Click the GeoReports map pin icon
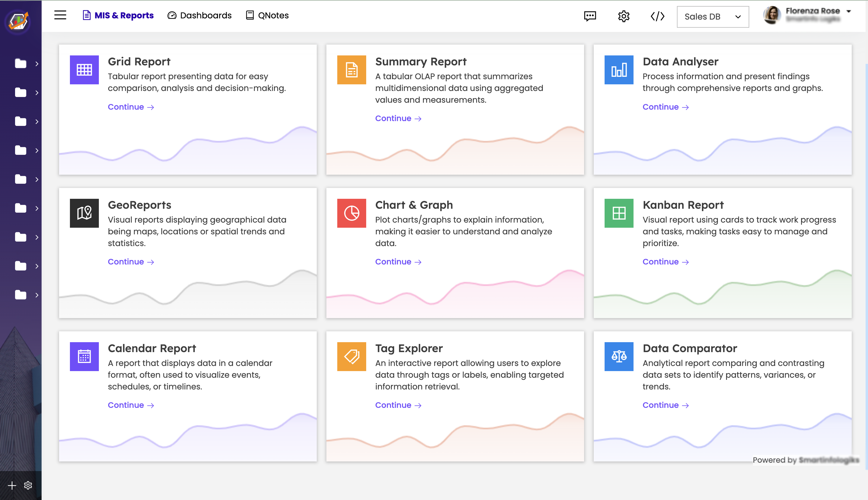 click(x=84, y=213)
